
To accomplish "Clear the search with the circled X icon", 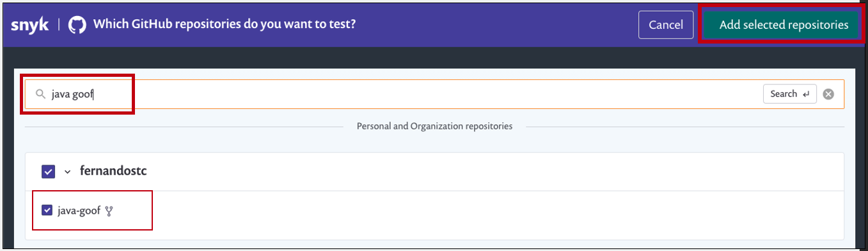I will 828,94.
